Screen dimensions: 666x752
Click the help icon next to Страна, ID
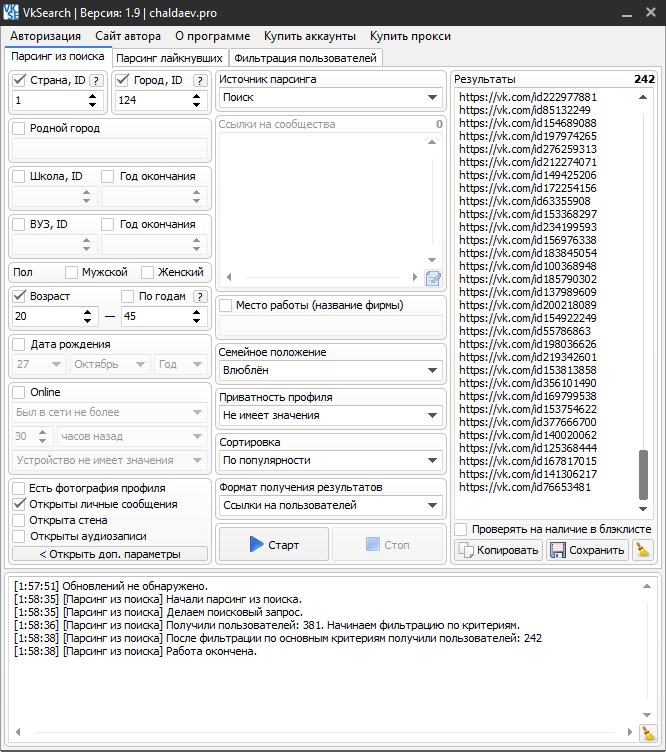[x=96, y=81]
